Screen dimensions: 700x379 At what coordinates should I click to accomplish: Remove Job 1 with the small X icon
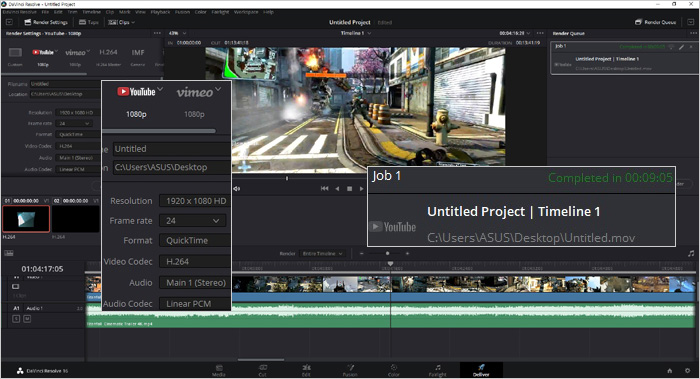pos(691,46)
